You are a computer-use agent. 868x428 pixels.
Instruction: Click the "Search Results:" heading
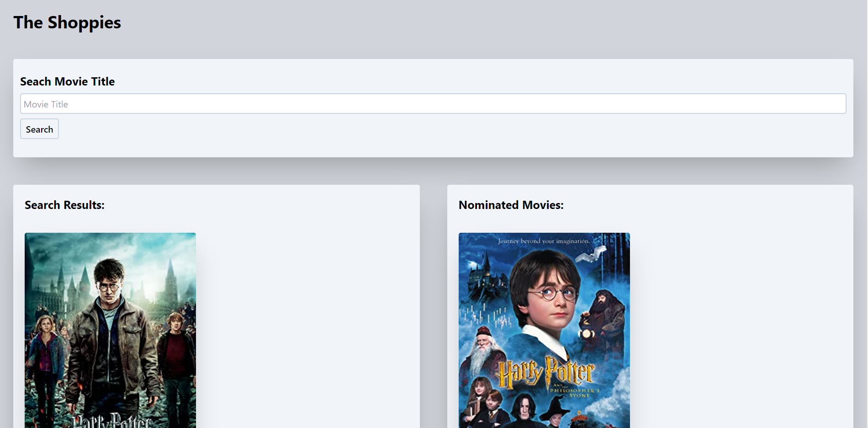click(x=64, y=205)
